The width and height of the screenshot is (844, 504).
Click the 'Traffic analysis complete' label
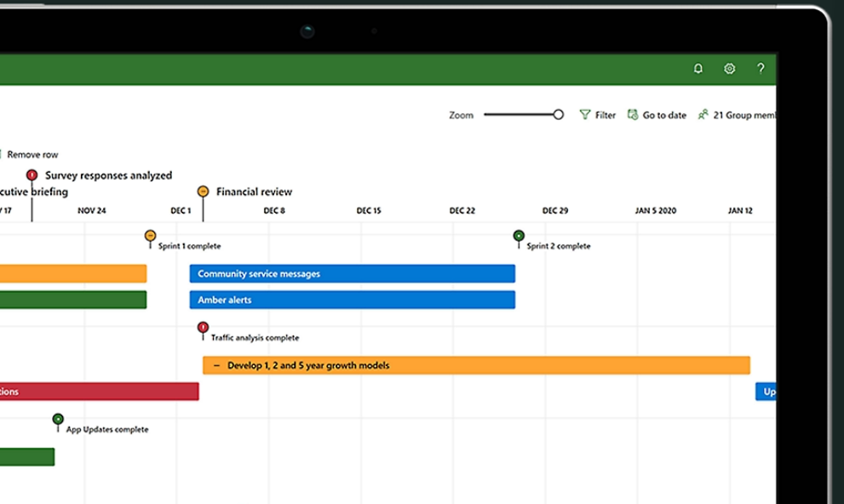coord(255,338)
